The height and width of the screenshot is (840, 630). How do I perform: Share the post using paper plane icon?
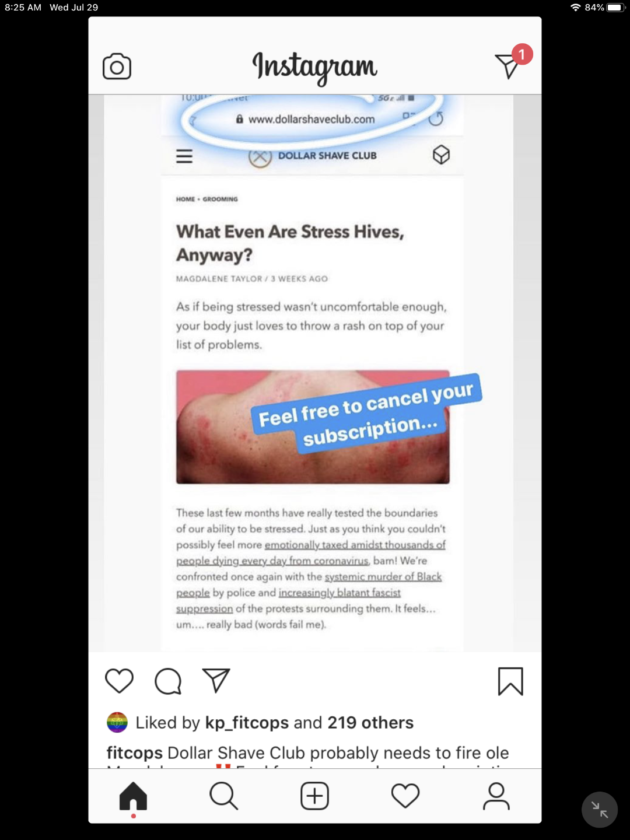(216, 680)
